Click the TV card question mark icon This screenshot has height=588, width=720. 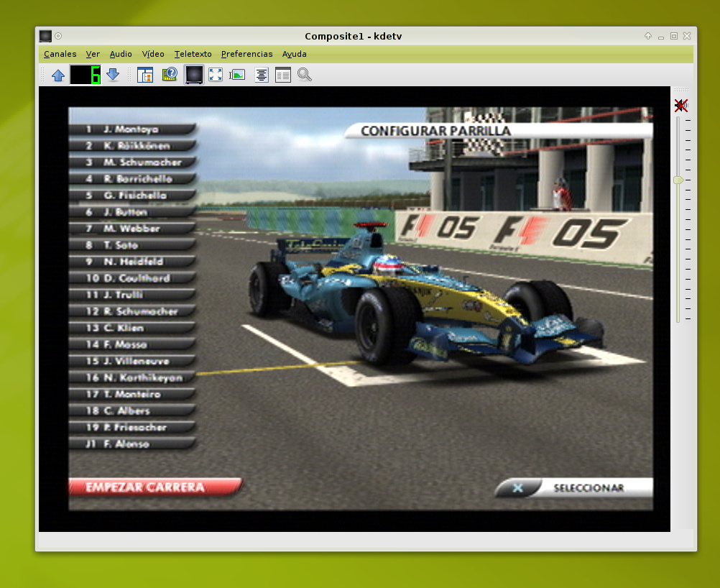[170, 75]
